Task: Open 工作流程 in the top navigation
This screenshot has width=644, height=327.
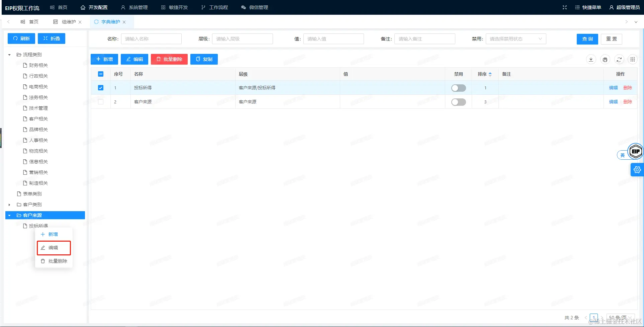Action: tap(214, 7)
